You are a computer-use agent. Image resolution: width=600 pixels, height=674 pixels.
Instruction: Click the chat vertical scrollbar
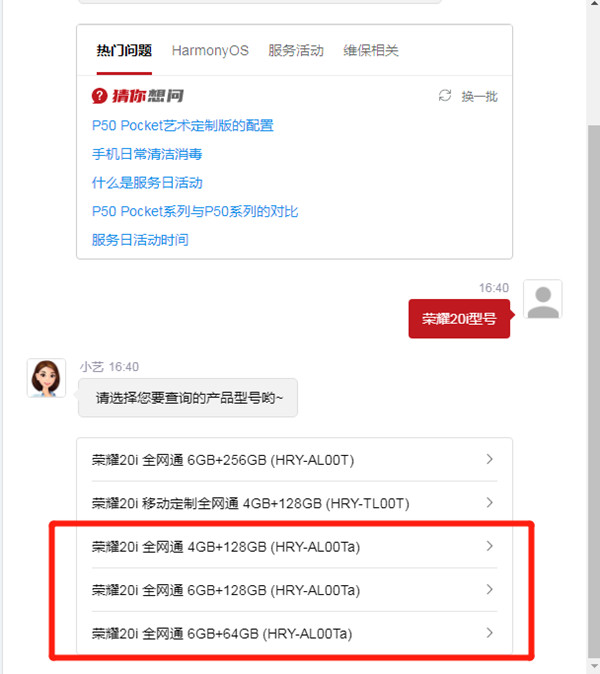coord(593,390)
